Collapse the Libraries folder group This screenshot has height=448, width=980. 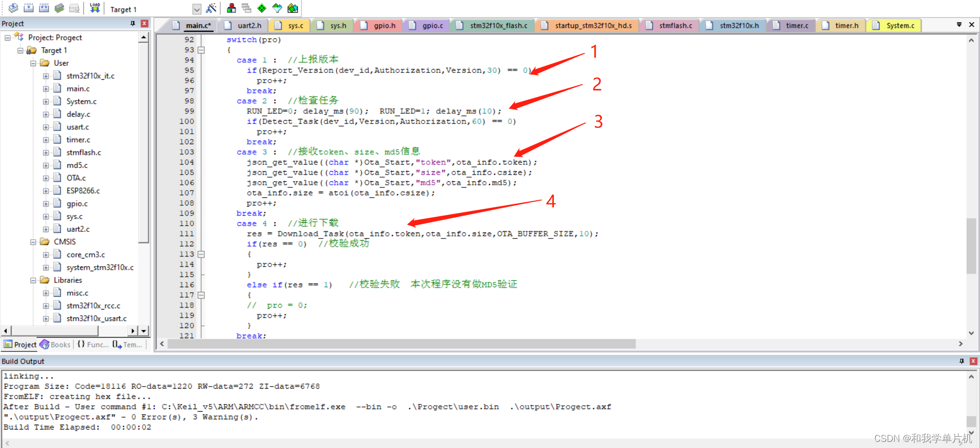click(x=33, y=280)
